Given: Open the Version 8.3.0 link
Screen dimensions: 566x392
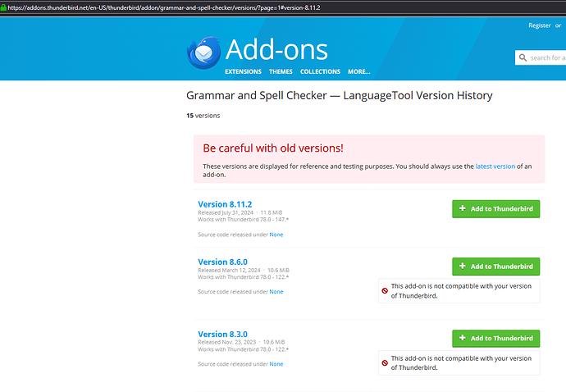Looking at the screenshot, I should pyautogui.click(x=222, y=334).
